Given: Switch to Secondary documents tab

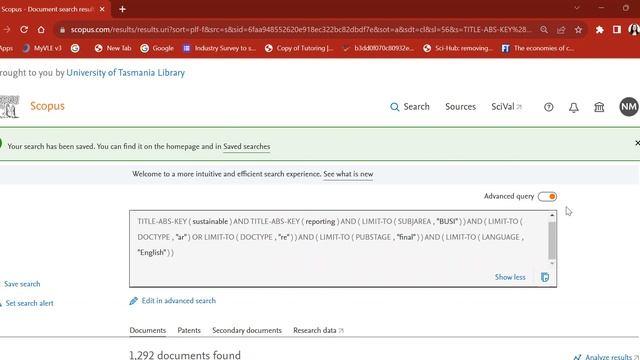Looking at the screenshot, I should tap(247, 330).
